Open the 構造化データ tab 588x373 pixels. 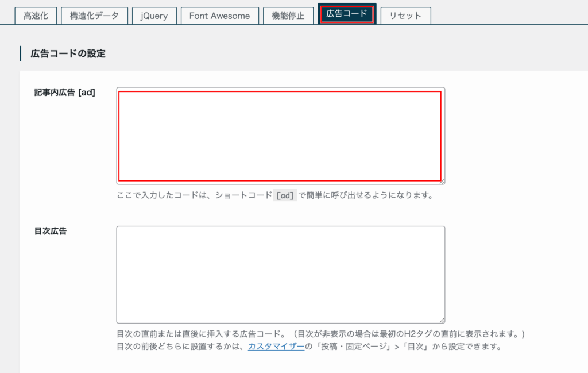click(95, 16)
